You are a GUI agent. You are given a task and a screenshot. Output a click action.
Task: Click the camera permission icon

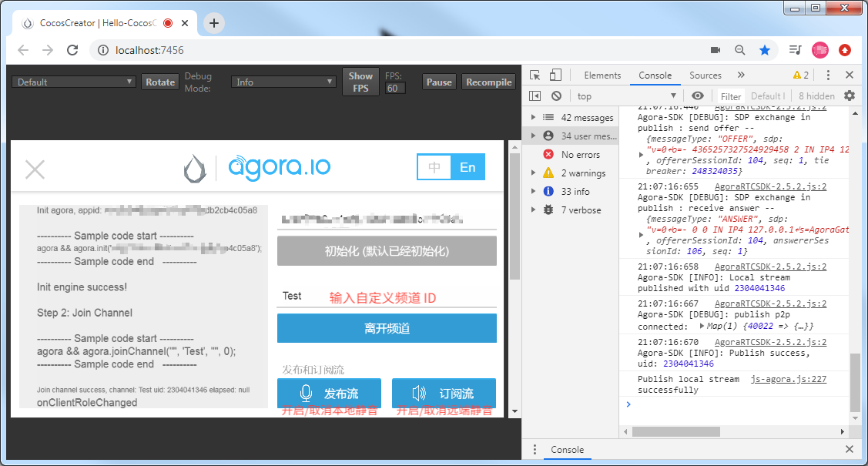pos(716,50)
